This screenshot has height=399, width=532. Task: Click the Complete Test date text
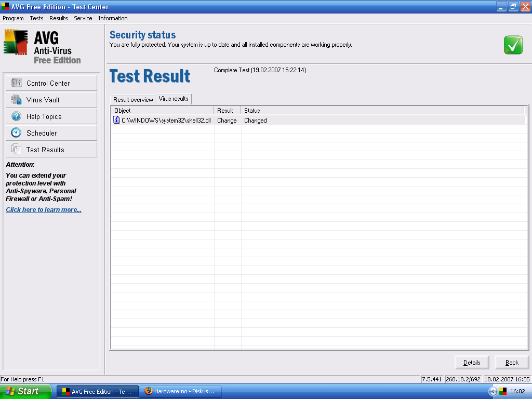(260, 70)
